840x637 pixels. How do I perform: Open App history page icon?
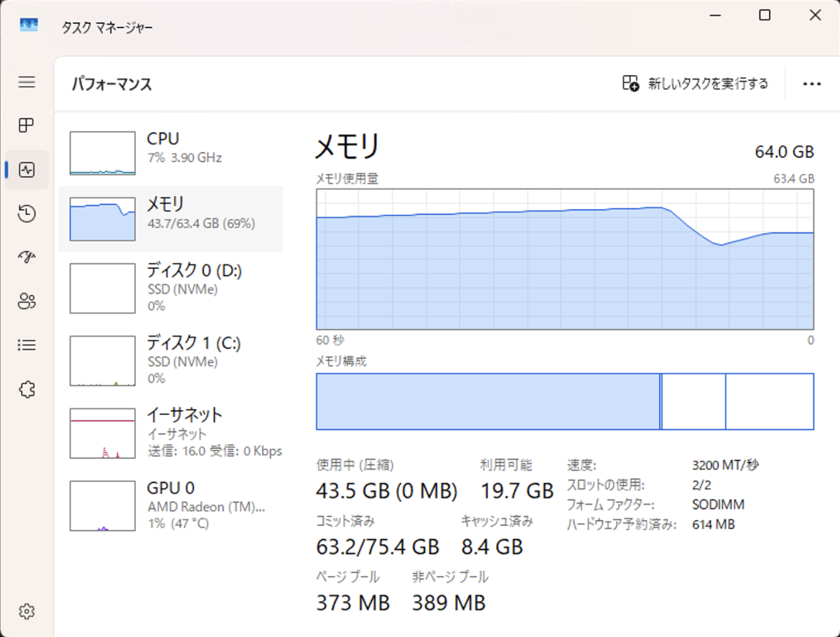tap(27, 214)
